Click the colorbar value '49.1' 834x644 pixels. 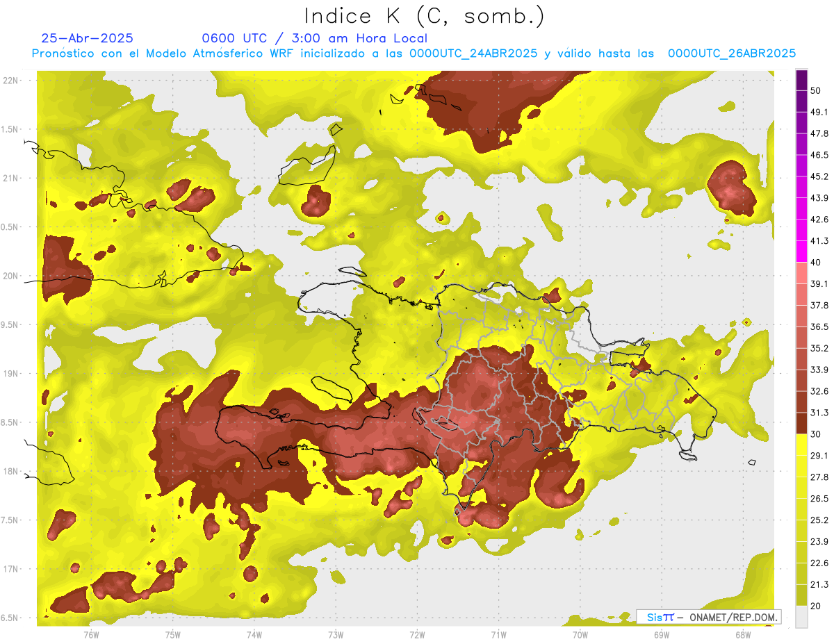point(819,111)
